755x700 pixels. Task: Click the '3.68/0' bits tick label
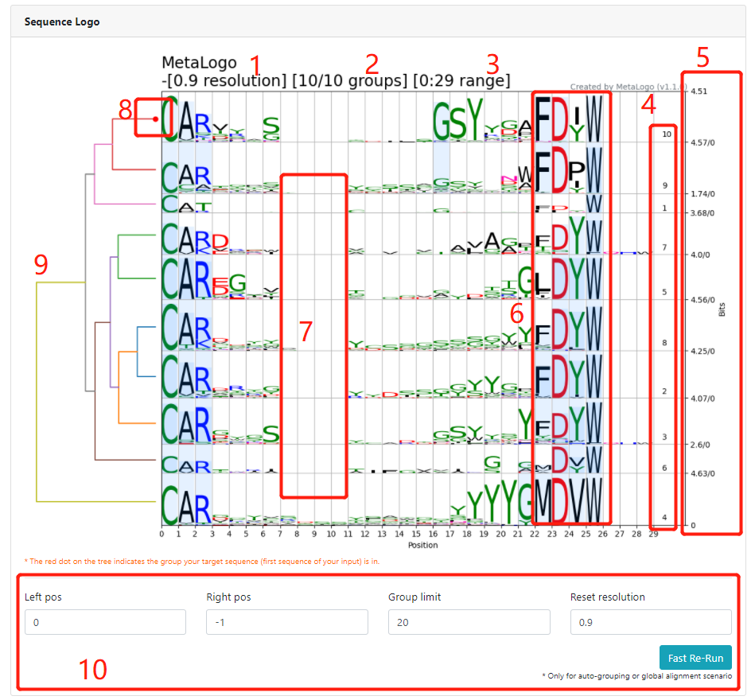tap(702, 213)
